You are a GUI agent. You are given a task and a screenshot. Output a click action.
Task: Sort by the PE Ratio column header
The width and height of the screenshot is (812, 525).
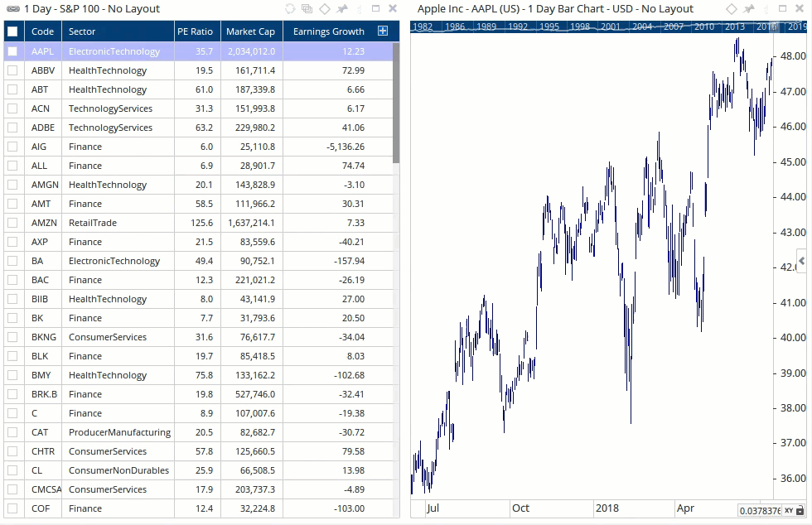pyautogui.click(x=197, y=31)
